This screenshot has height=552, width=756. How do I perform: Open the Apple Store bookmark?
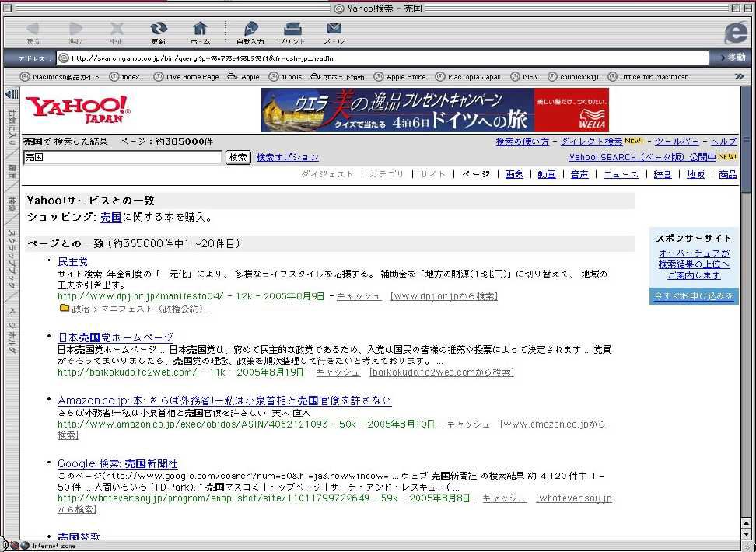(401, 77)
